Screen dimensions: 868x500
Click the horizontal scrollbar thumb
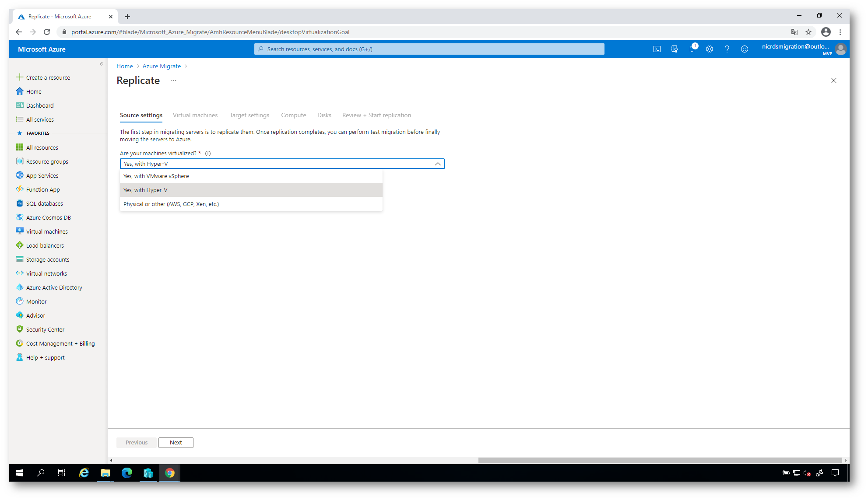pyautogui.click(x=660, y=460)
